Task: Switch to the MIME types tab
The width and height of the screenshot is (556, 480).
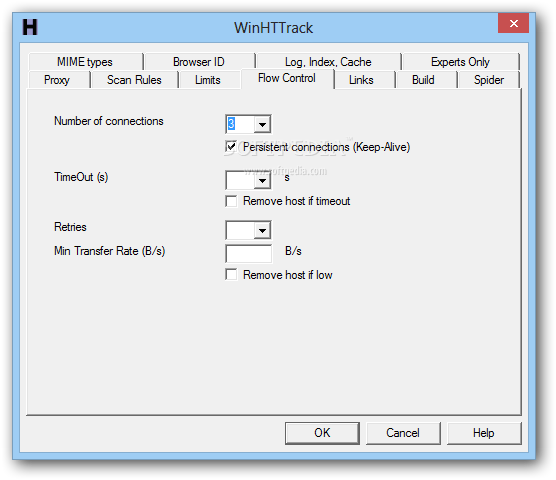Action: point(85,62)
